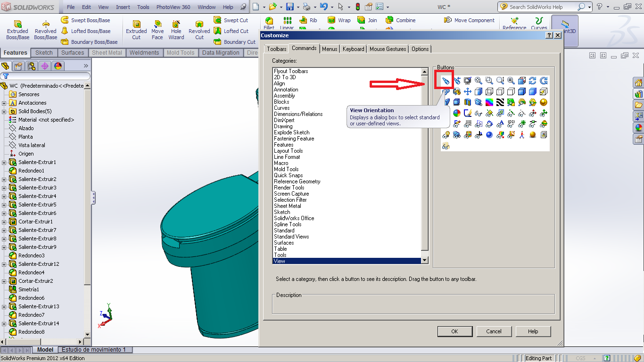The image size is (644, 362).
Task: Select the Reference Geometry category
Action: pos(297,181)
